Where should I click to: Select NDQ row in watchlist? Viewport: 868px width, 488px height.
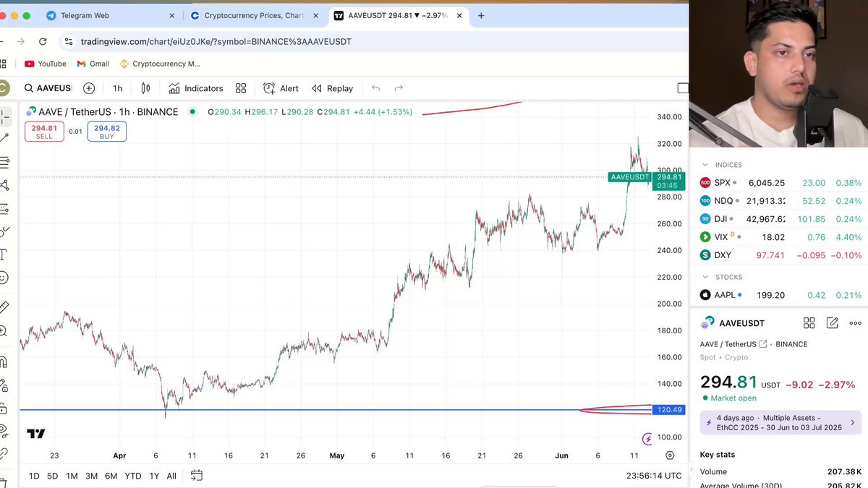780,201
